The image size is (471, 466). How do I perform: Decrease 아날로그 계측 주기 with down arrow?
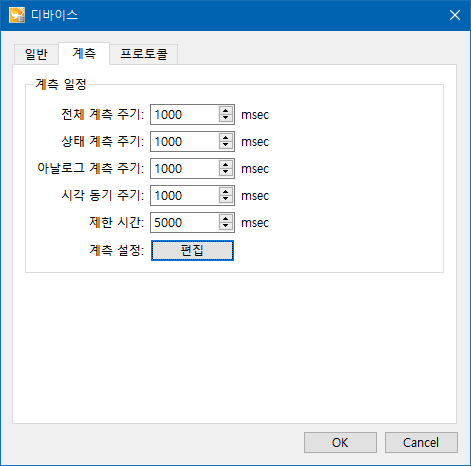(x=226, y=172)
